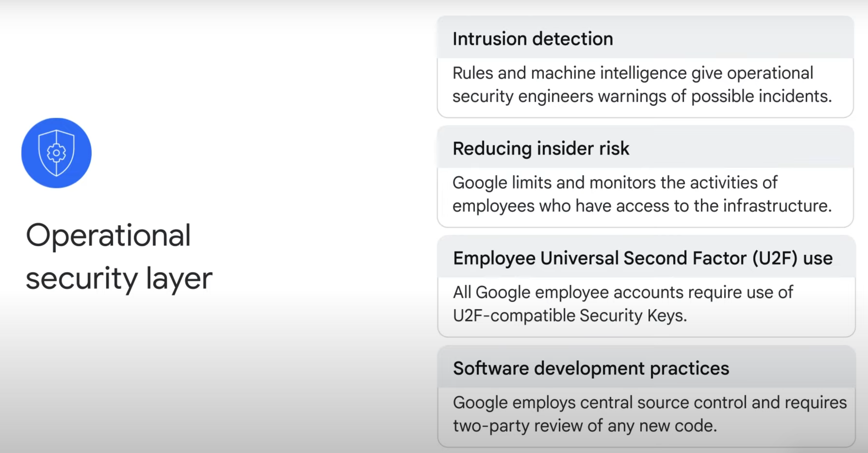This screenshot has height=453, width=868.
Task: Click '(U2F)' in the Employee heading
Action: 775,258
